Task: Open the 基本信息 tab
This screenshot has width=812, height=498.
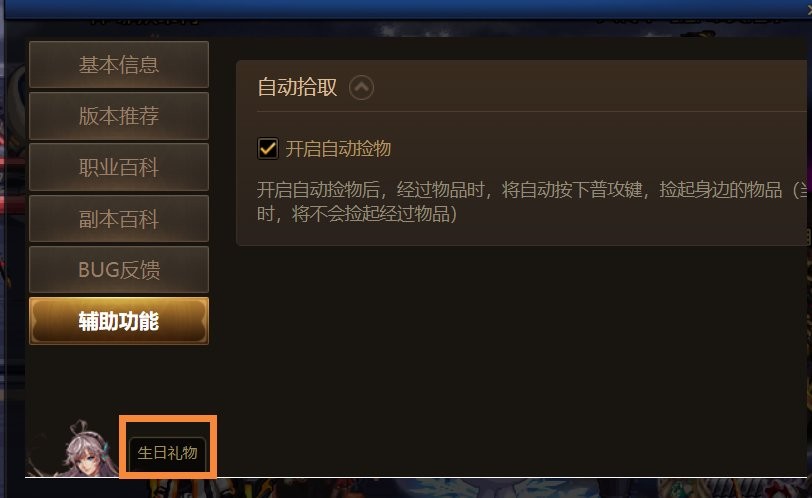Action: coord(119,65)
